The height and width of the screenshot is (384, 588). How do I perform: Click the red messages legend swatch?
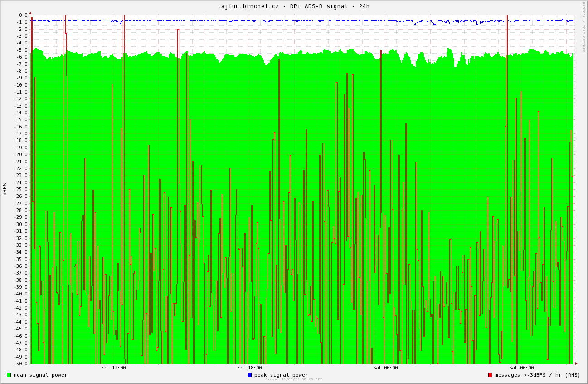tap(490, 375)
